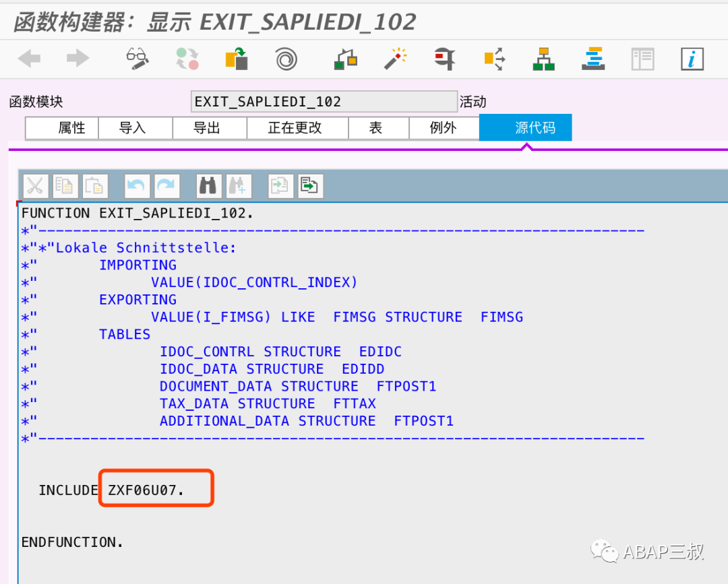
Task: Click the ENDFUNCTION line
Action: [72, 542]
